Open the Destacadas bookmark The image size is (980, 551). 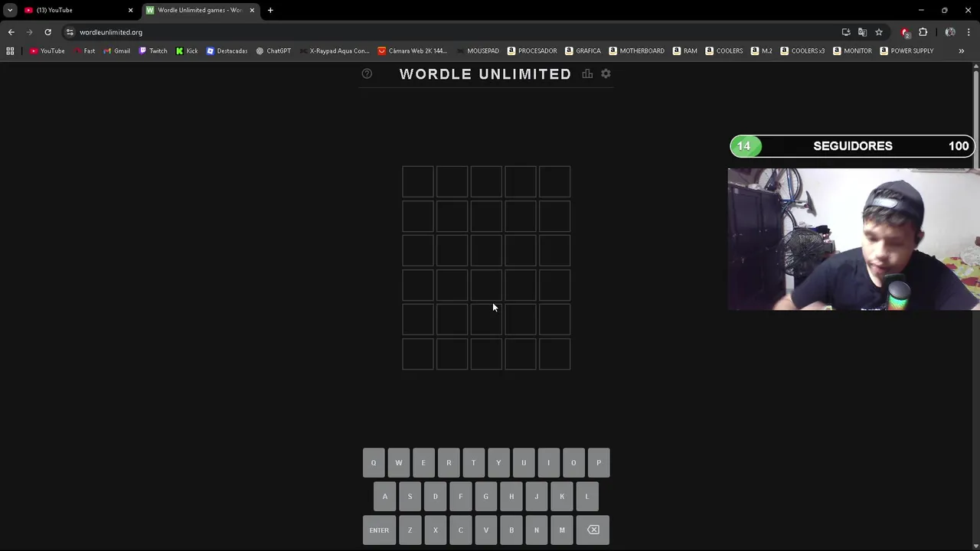(227, 51)
